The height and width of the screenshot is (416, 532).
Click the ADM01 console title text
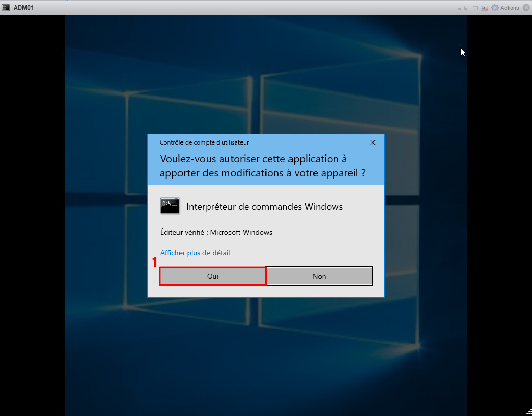tap(24, 8)
